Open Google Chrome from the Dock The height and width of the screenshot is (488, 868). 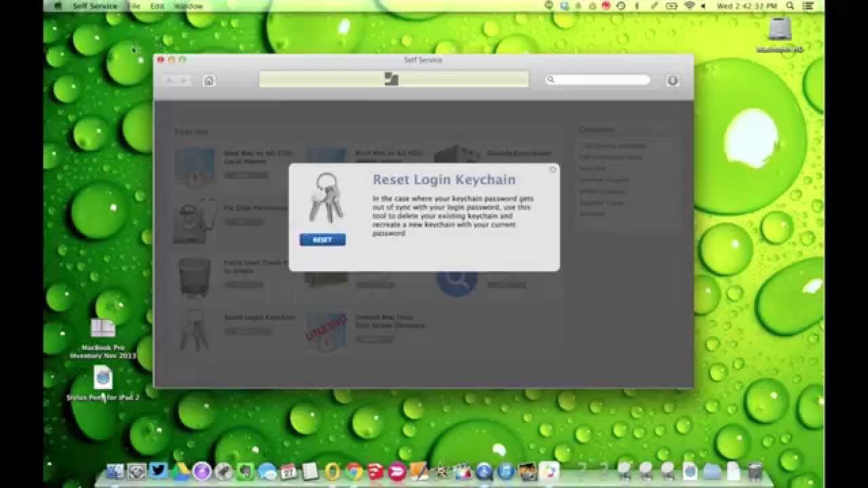tap(353, 472)
